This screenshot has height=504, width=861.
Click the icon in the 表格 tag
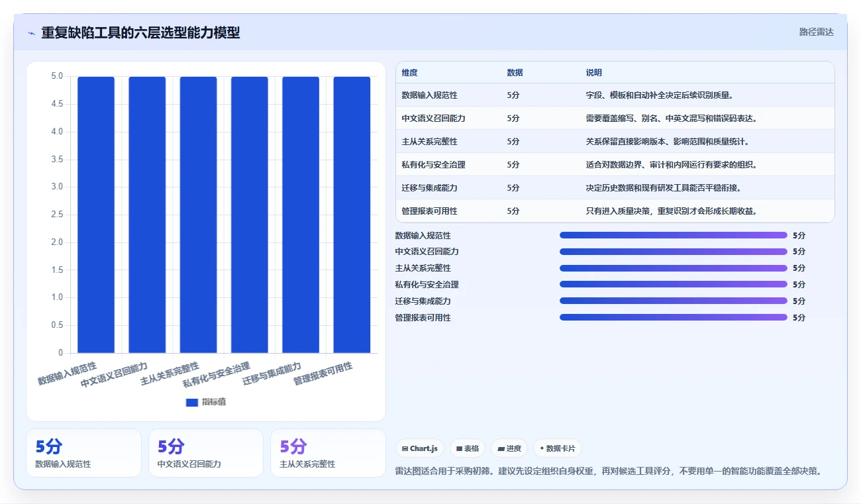pyautogui.click(x=459, y=448)
